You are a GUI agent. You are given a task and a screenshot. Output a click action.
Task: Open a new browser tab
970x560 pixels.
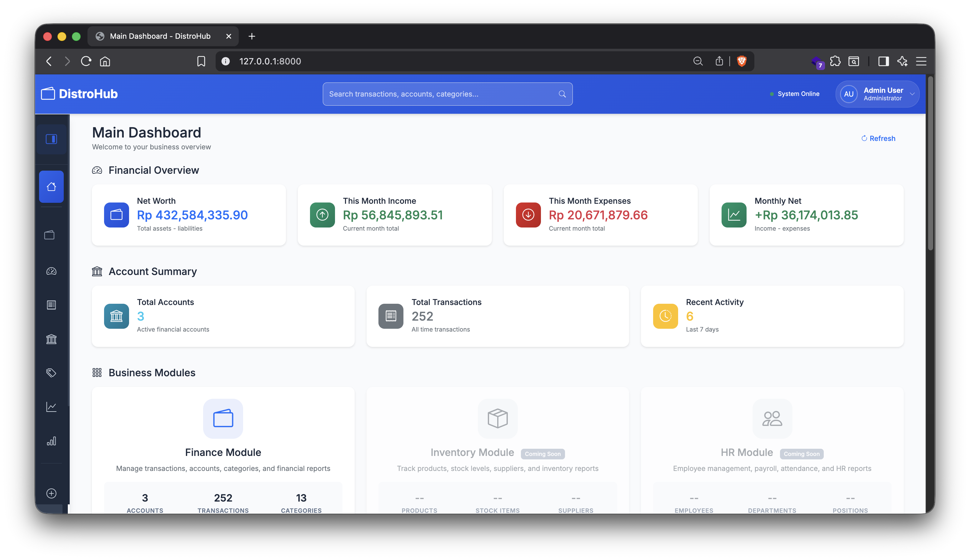click(x=252, y=36)
